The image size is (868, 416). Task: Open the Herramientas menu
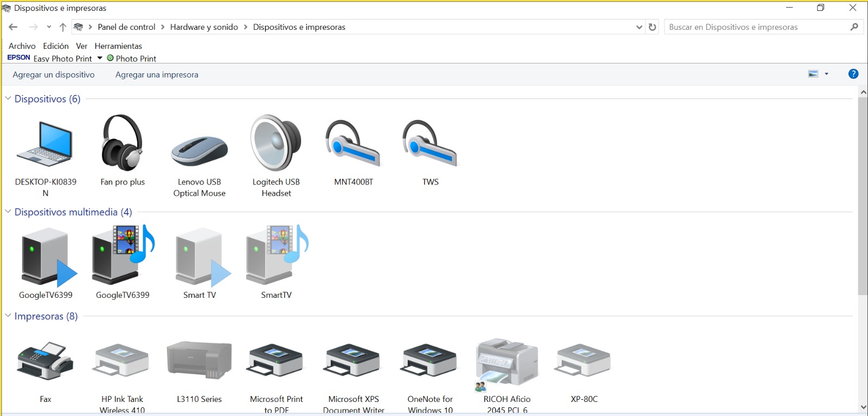pos(118,46)
